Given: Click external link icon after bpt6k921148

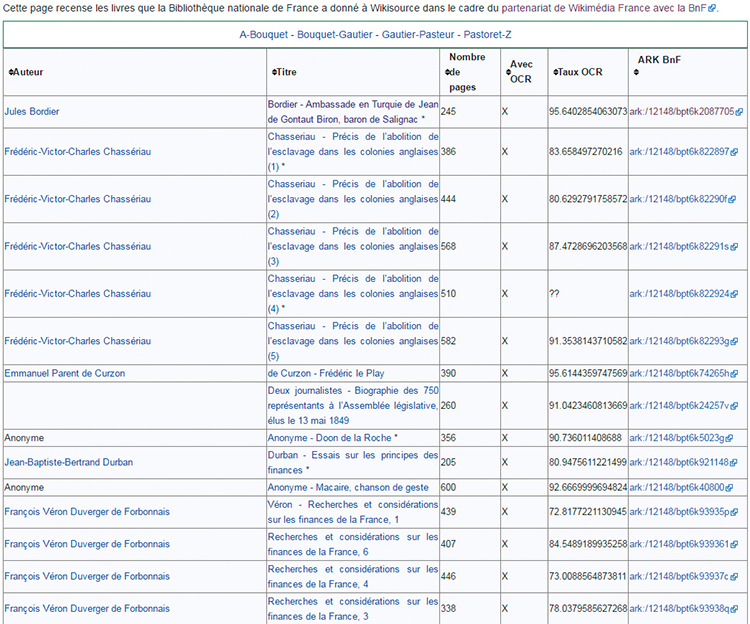Looking at the screenshot, I should (x=734, y=462).
